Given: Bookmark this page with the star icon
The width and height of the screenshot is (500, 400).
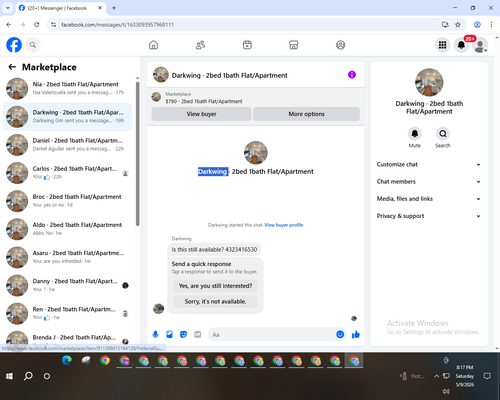Looking at the screenshot, I should [x=458, y=25].
